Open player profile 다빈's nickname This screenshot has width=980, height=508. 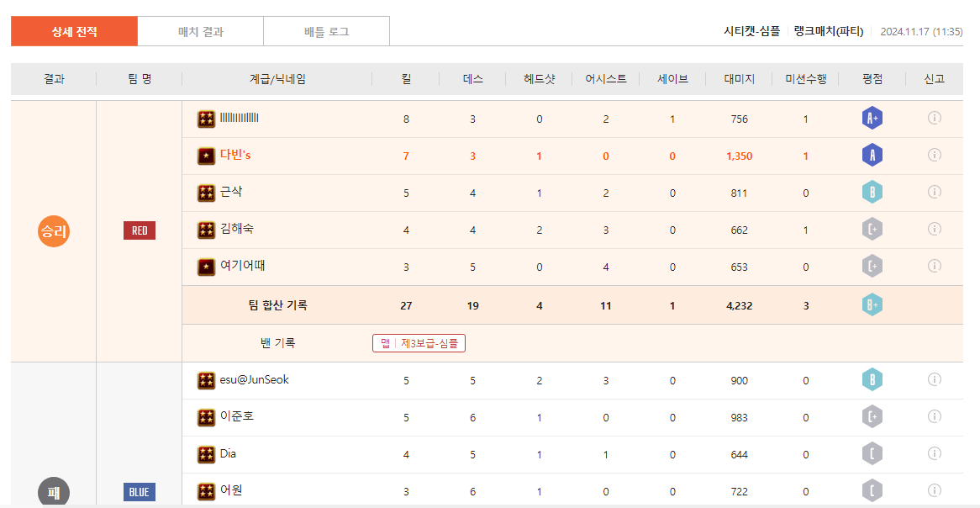pos(235,156)
